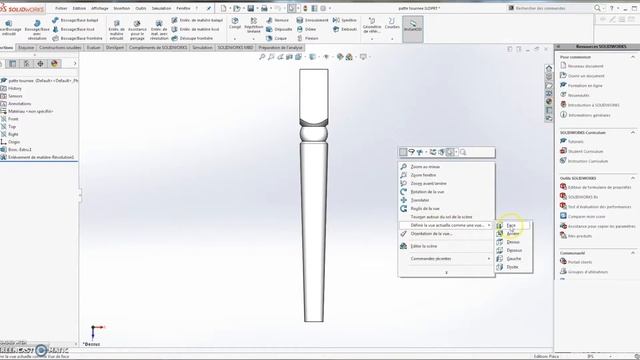Select Enlèvement de matière lissé
This screenshot has width=640, height=360.
point(196,29)
